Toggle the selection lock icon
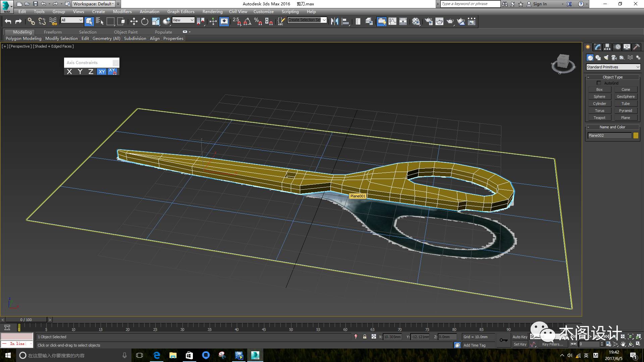Image resolution: width=644 pixels, height=362 pixels. 365,337
